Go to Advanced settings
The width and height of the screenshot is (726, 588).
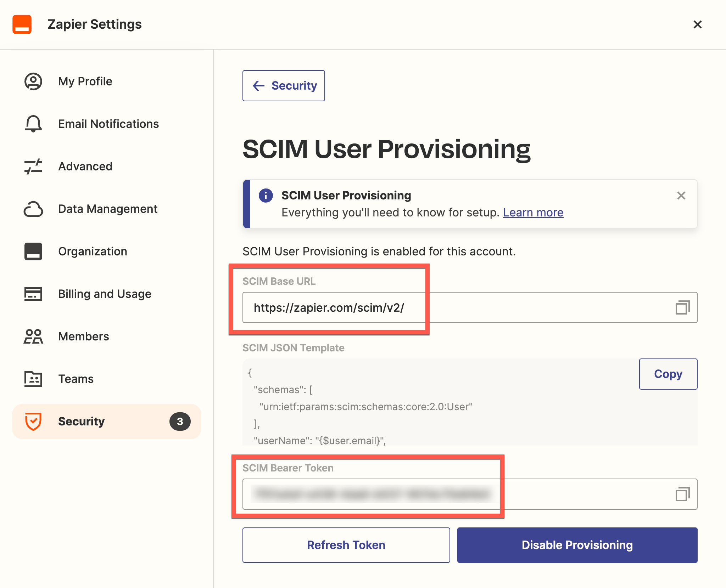pyautogui.click(x=85, y=166)
